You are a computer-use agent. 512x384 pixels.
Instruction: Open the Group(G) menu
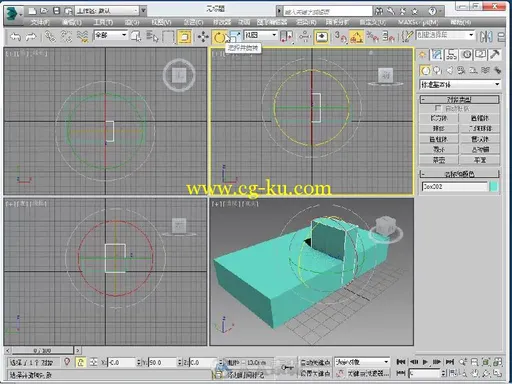132,22
